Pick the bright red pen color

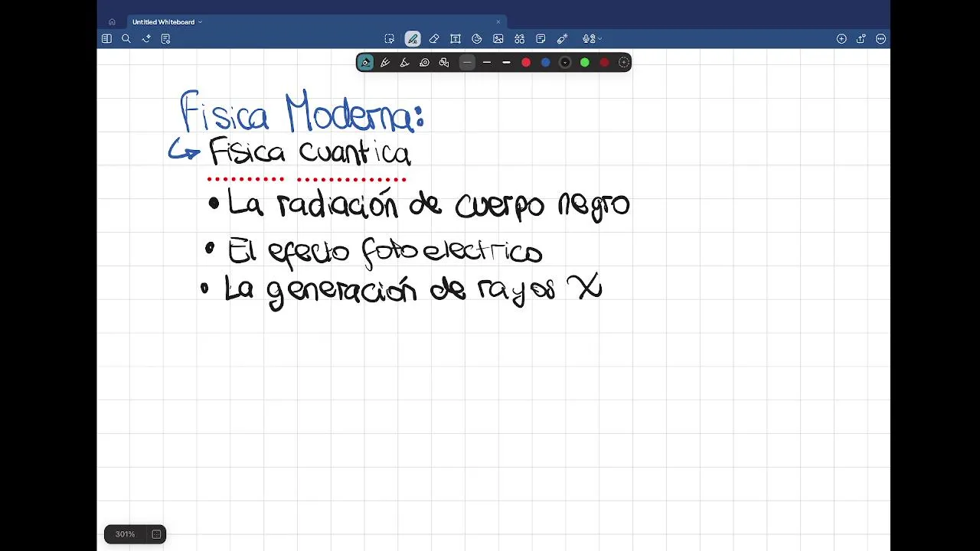526,63
